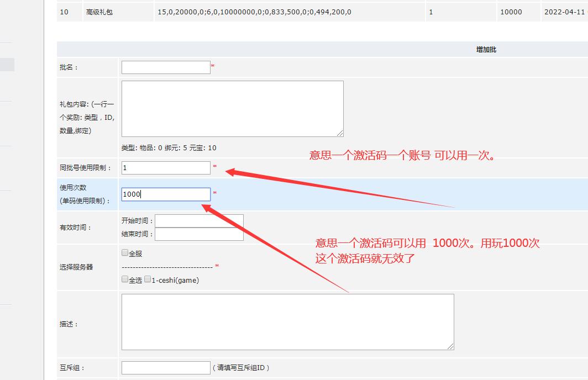Click the 增加批 section header
Image resolution: width=588 pixels, height=380 pixels.
point(486,50)
